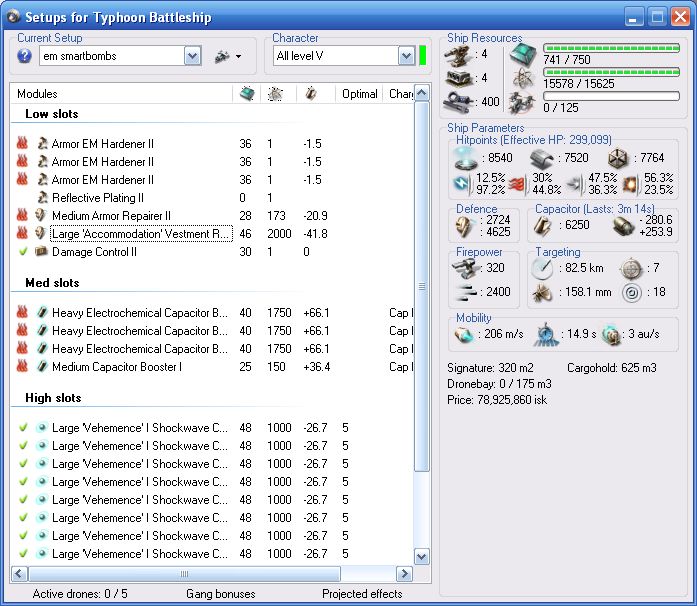This screenshot has width=697, height=606.
Task: Click the armor hitpoints icon
Action: coord(542,158)
